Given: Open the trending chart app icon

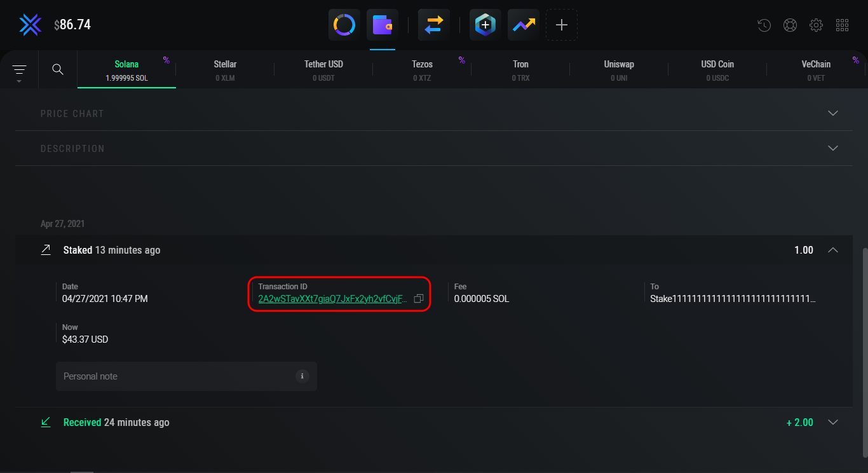Looking at the screenshot, I should point(524,25).
